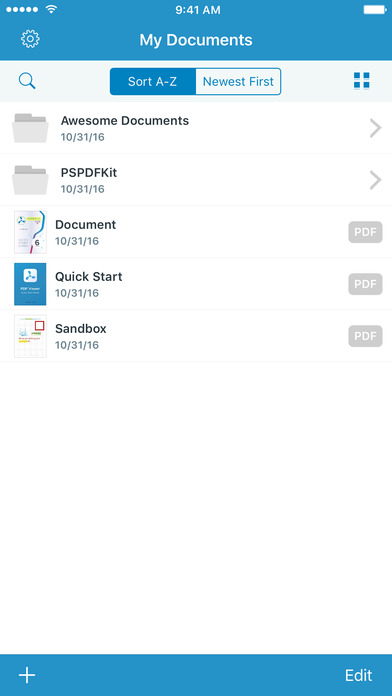
Task: Select the Newest First segment
Action: (x=238, y=82)
